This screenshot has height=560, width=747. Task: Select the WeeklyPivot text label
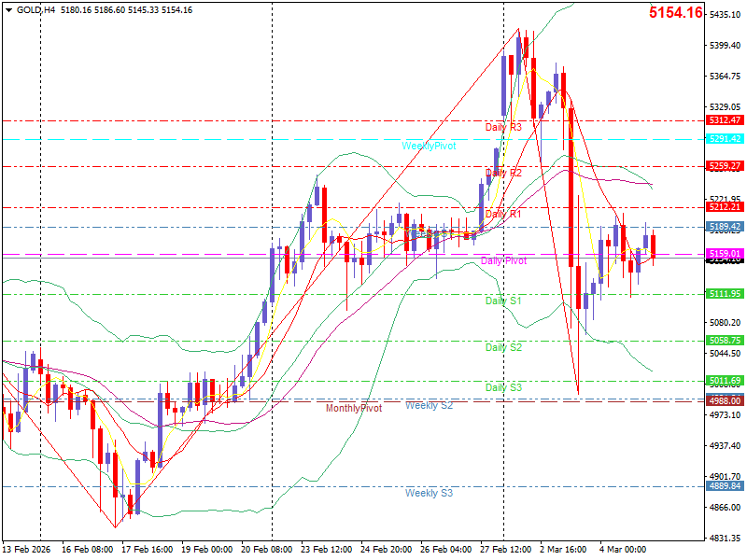click(429, 146)
